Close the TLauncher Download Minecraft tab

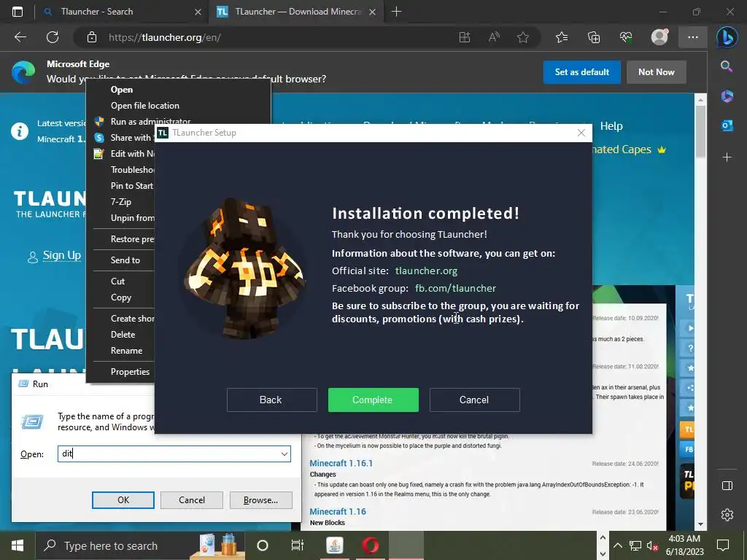[373, 12]
